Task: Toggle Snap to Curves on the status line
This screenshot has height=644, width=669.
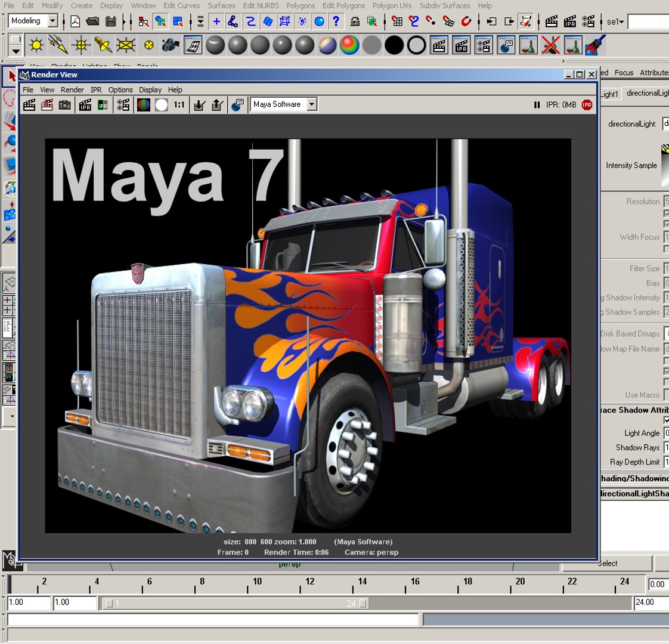Action: point(414,21)
